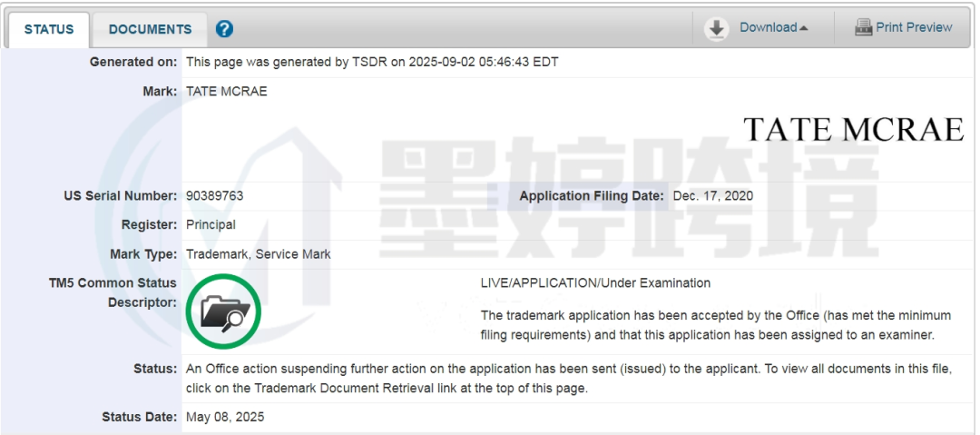Click the large TATE MCRAE mark image
Screen dimensions: 980x435
[853, 130]
